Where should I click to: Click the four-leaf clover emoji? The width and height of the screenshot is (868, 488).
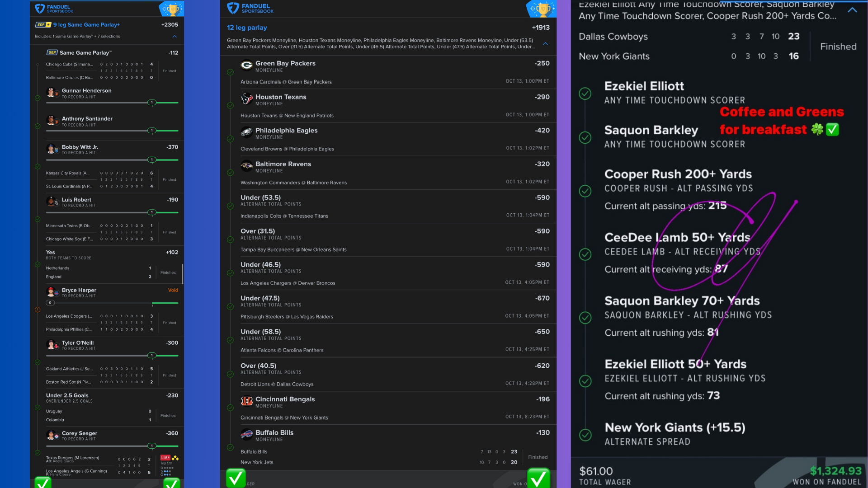817,130
